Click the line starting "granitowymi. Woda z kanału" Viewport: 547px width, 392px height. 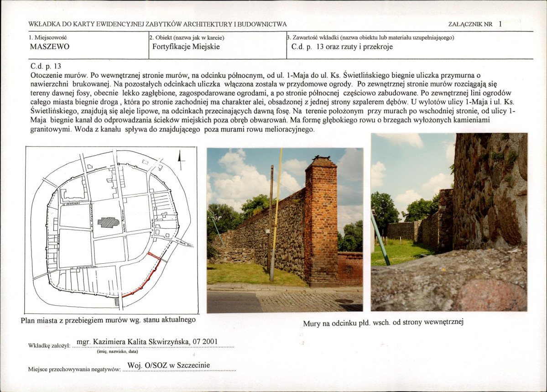pyautogui.click(x=173, y=129)
